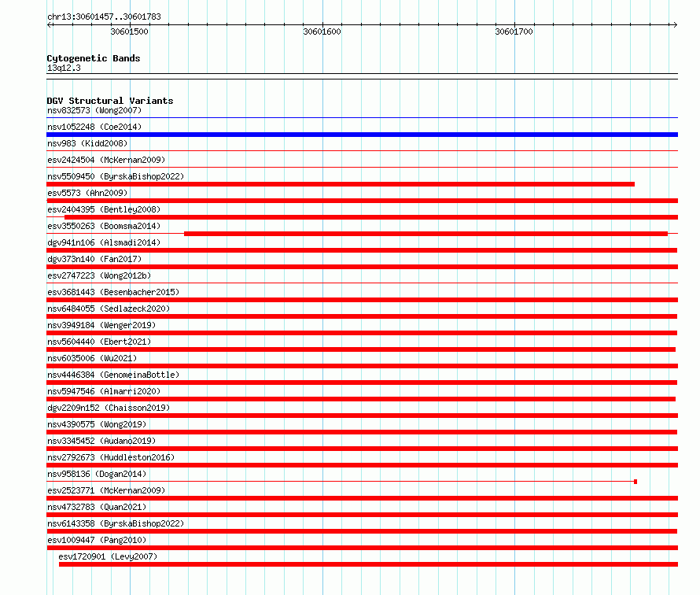The image size is (700, 595).
Task: Click the 13q12.3 band label
Action: 64,68
